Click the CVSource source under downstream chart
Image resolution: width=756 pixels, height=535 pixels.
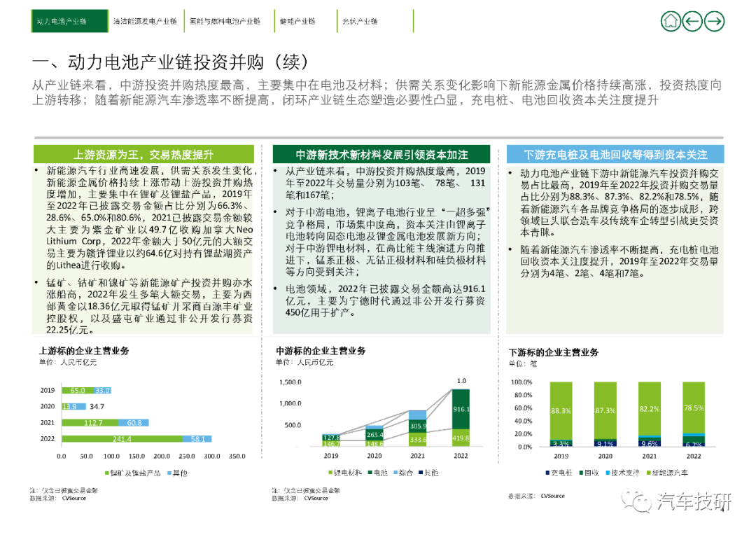pyautogui.click(x=552, y=496)
